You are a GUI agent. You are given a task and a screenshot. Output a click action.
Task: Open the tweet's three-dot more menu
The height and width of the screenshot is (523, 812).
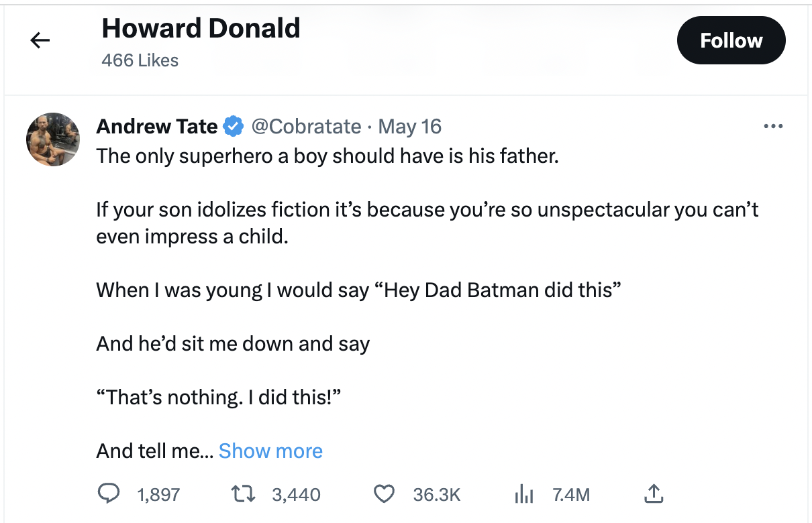pyautogui.click(x=773, y=127)
